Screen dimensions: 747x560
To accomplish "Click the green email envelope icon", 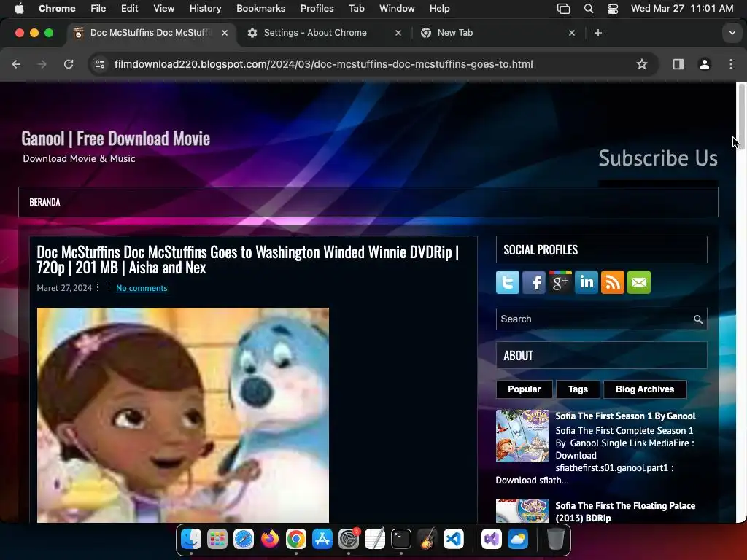I will (639, 282).
